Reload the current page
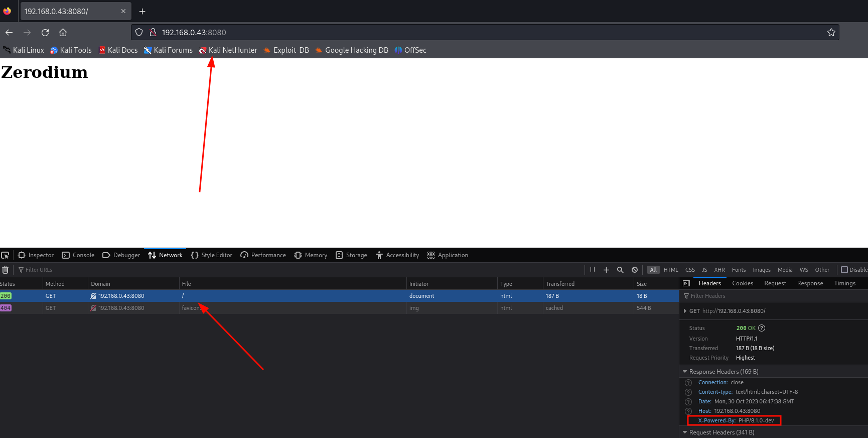Screen dimensions: 868x438 tap(45, 33)
